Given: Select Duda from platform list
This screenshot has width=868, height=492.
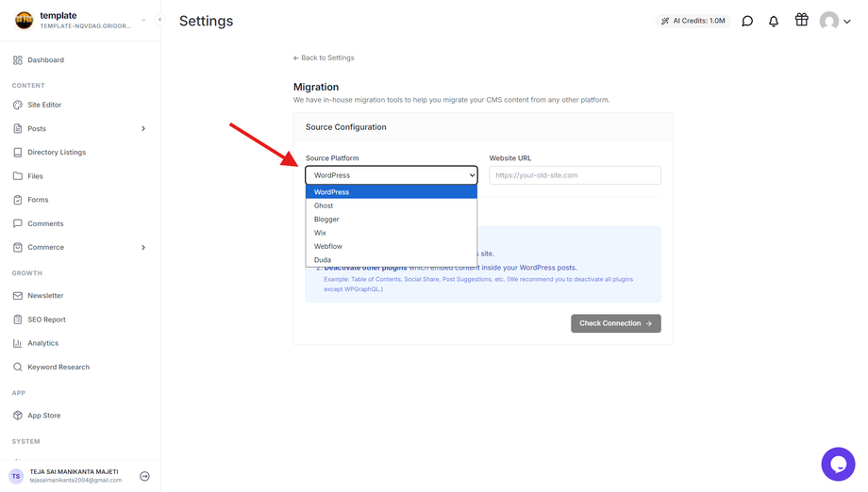Looking at the screenshot, I should pos(392,260).
